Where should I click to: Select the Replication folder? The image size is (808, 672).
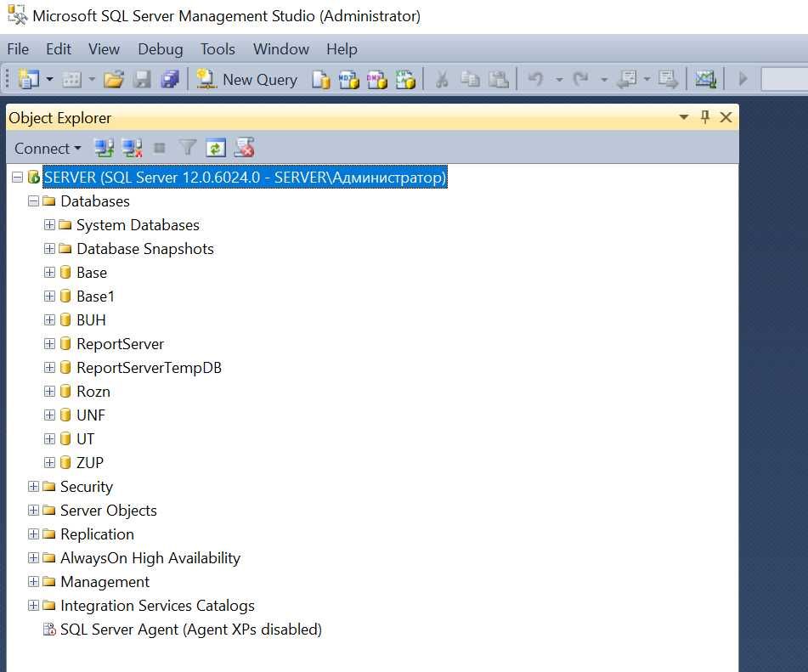pyautogui.click(x=97, y=534)
